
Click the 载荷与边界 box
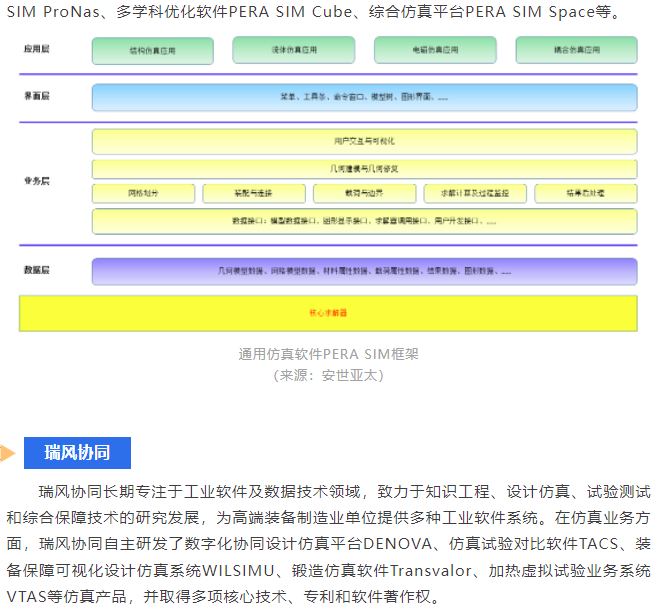[365, 193]
